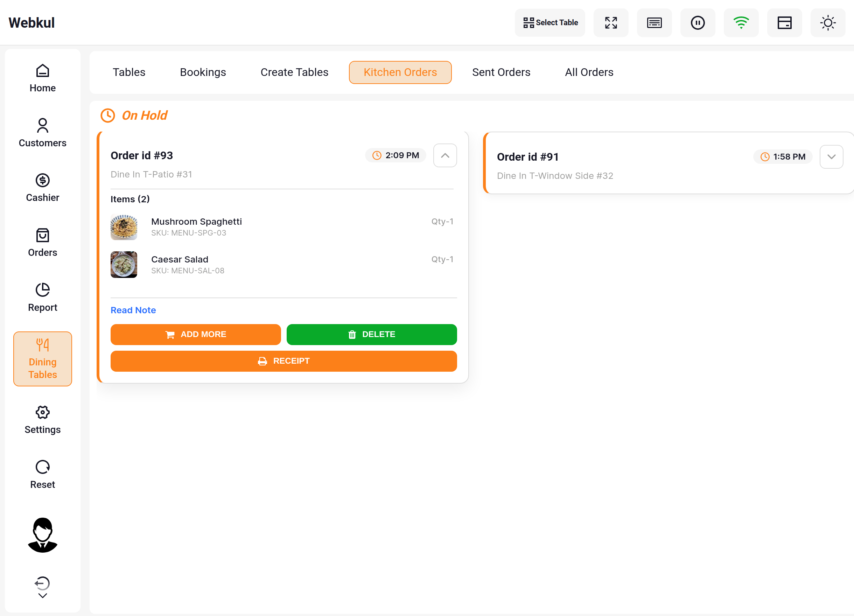This screenshot has height=616, width=854.
Task: Open the cash drawer card icon
Action: pyautogui.click(x=785, y=23)
